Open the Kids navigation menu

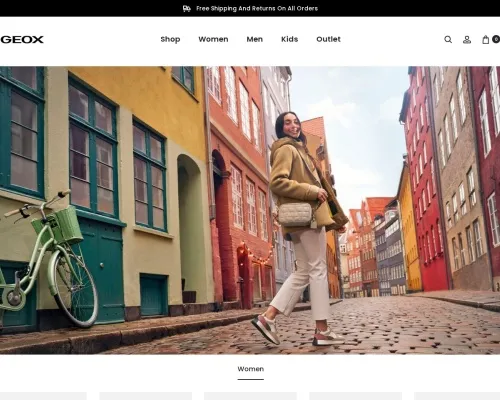point(289,39)
